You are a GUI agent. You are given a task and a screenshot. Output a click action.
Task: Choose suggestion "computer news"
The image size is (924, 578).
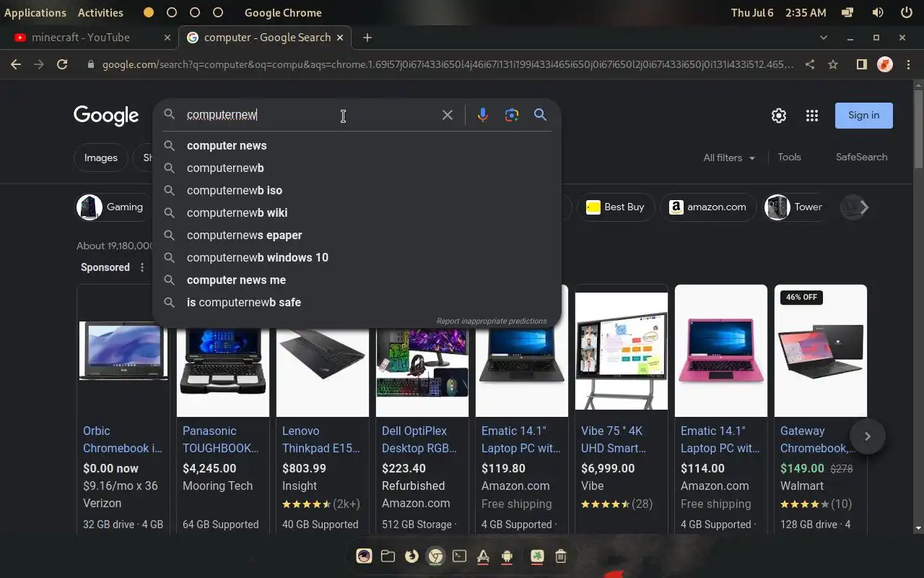pos(357,145)
